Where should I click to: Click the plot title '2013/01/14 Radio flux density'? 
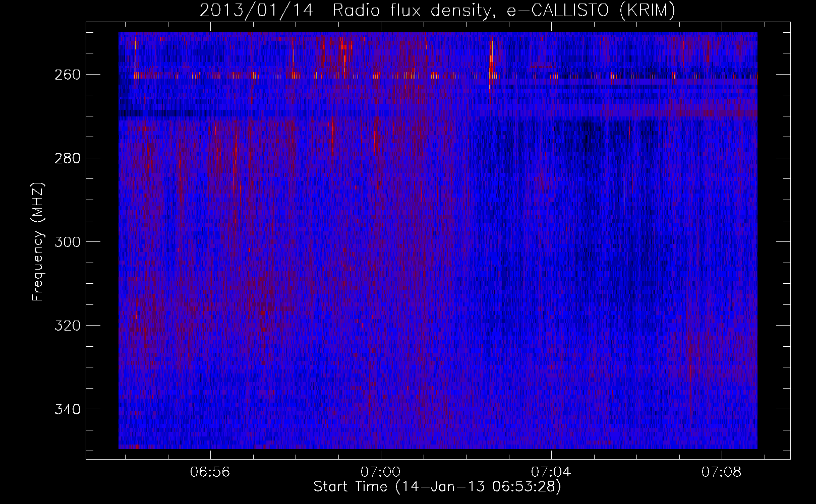coord(437,11)
